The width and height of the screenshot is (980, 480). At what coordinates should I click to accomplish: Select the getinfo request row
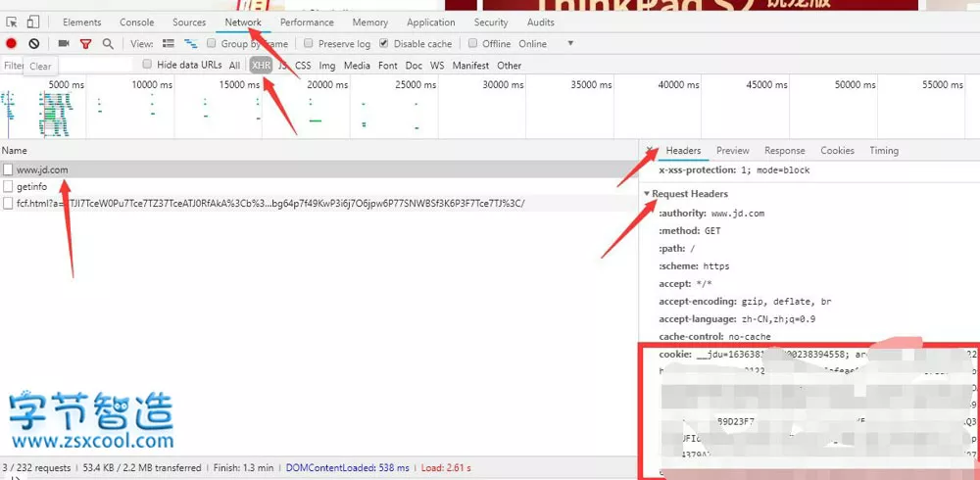[x=31, y=186]
